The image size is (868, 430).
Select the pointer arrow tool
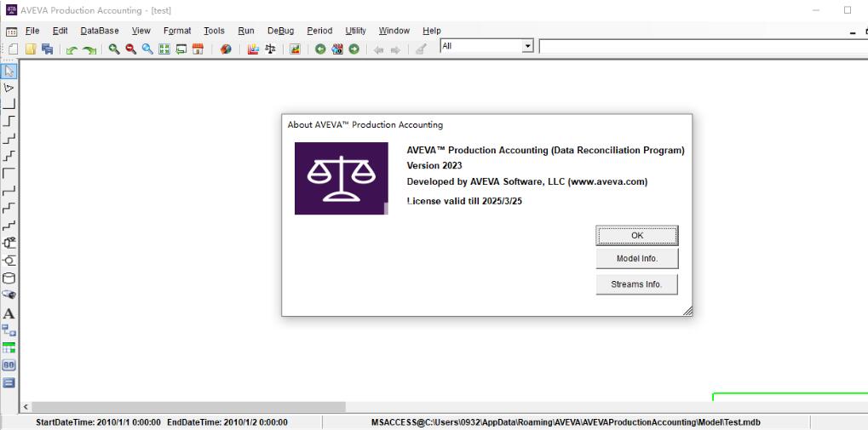click(x=9, y=71)
